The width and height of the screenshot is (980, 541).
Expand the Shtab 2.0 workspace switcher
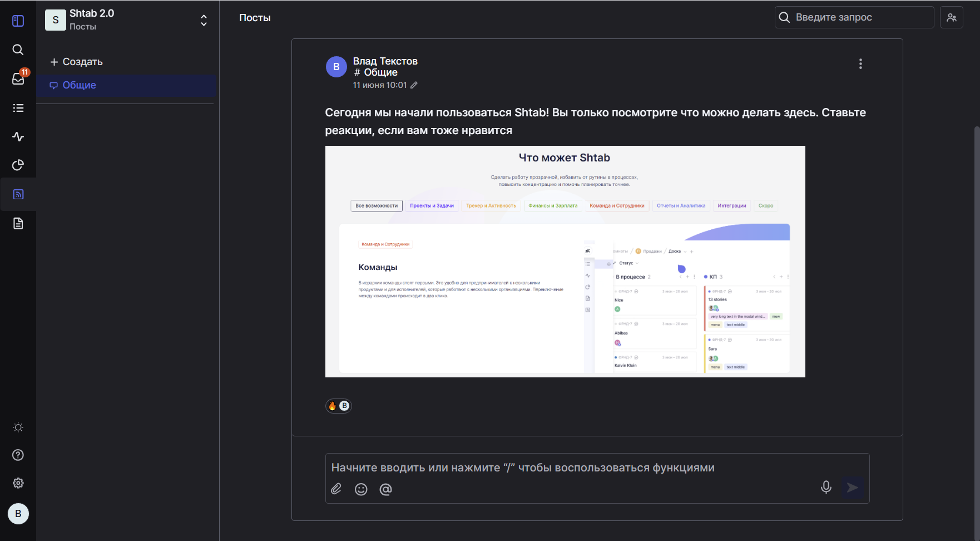[204, 20]
